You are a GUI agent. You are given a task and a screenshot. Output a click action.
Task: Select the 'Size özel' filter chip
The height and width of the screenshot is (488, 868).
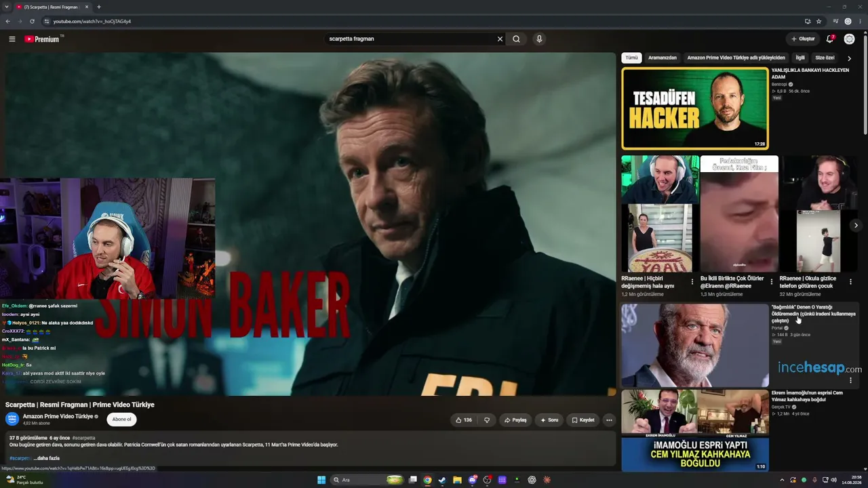[825, 58]
